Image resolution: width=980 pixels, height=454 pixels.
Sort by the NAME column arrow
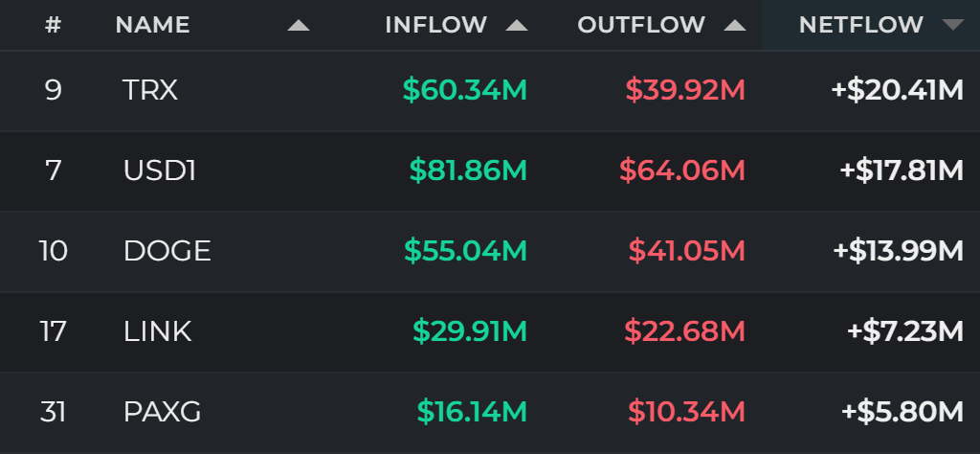click(x=299, y=26)
